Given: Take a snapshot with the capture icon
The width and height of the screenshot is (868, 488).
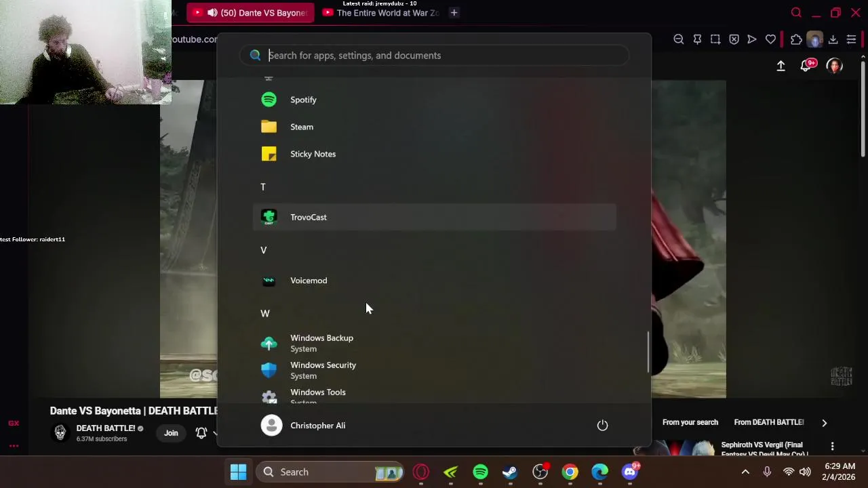Looking at the screenshot, I should pyautogui.click(x=715, y=39).
